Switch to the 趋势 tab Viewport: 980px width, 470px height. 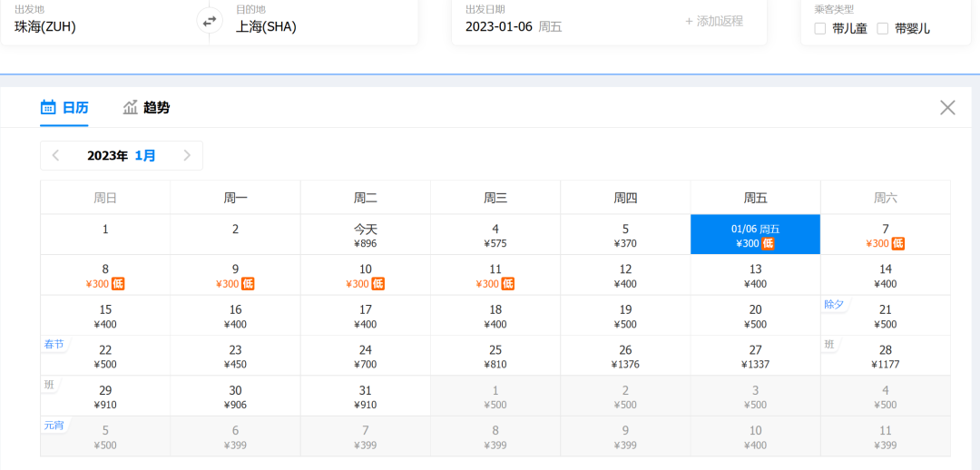pos(146,107)
